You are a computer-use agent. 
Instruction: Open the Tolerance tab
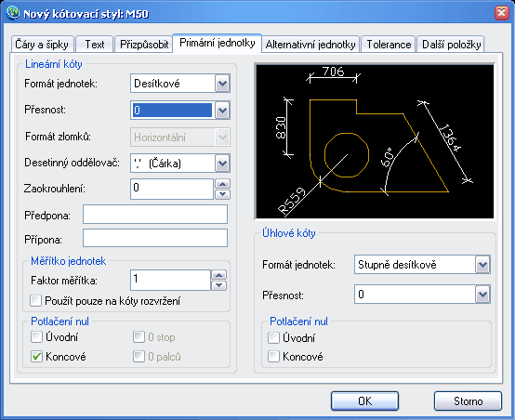tap(389, 45)
